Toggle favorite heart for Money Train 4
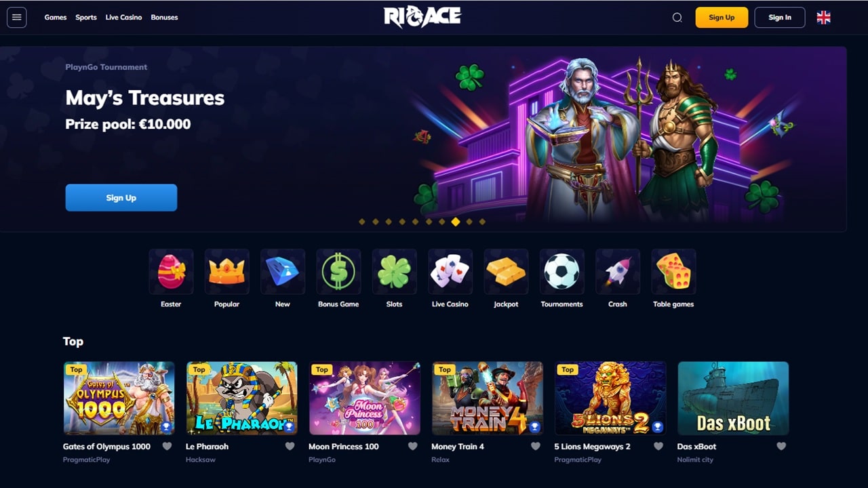 coord(535,447)
